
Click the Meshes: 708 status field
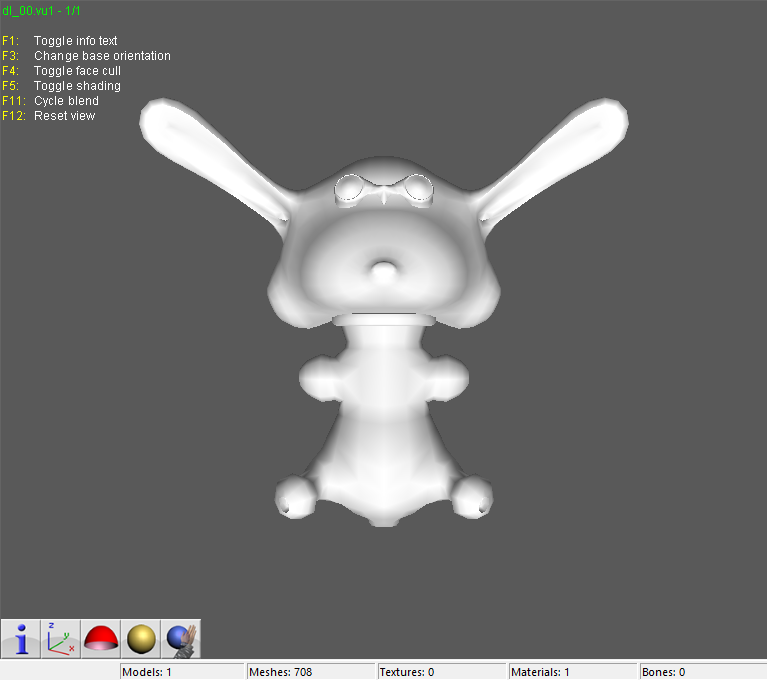(310, 672)
